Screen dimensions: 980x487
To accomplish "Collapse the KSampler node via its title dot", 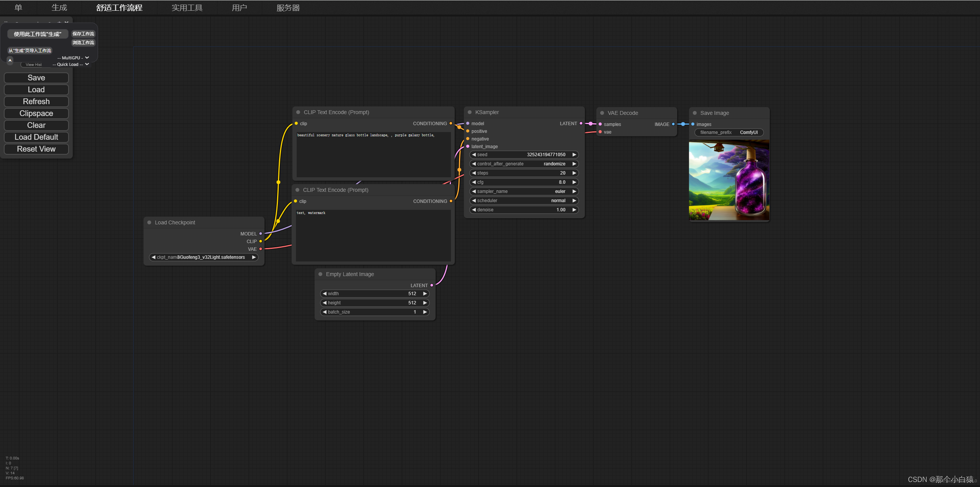I will (x=469, y=112).
